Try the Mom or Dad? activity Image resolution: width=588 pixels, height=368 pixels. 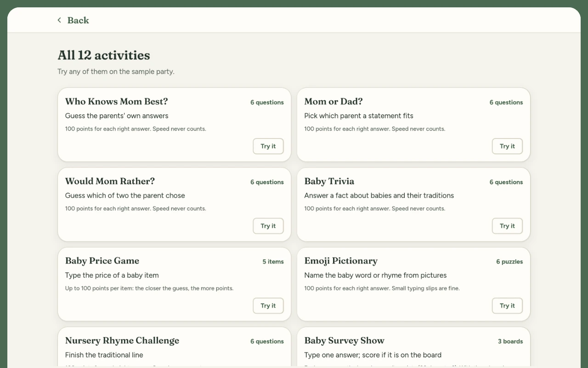click(507, 146)
